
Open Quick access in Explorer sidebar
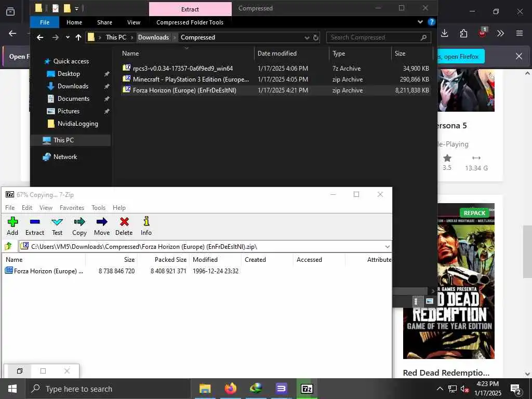tap(71, 61)
